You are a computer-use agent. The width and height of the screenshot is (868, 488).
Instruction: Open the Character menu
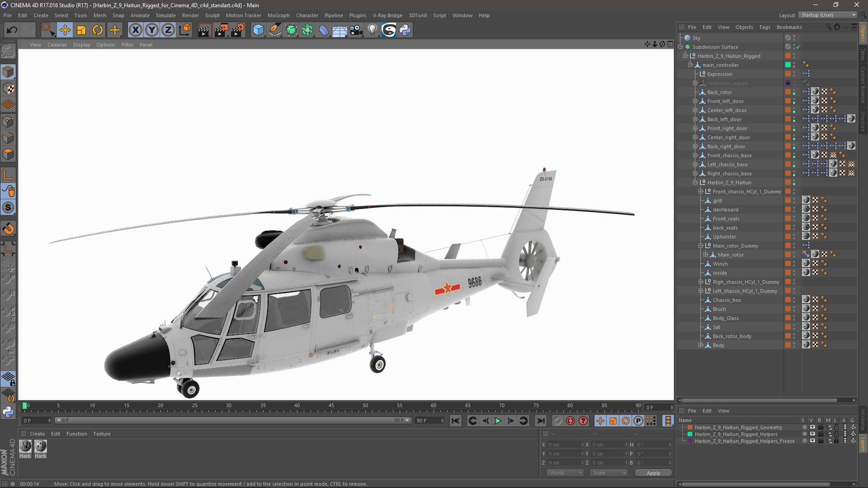[307, 15]
